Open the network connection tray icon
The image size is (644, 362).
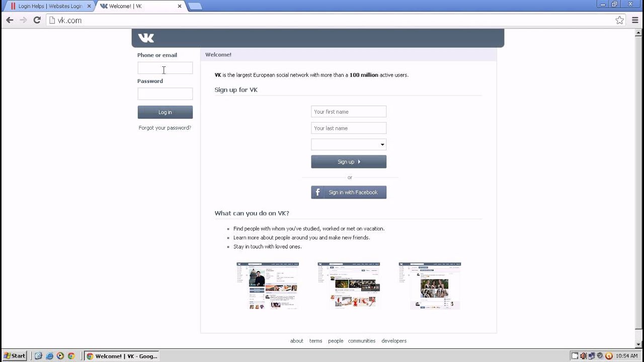pos(592,356)
